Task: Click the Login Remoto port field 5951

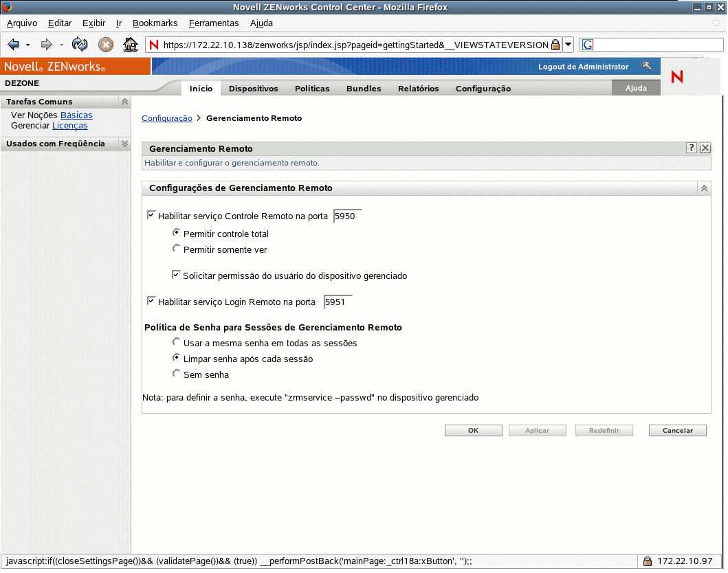Action: coord(338,302)
